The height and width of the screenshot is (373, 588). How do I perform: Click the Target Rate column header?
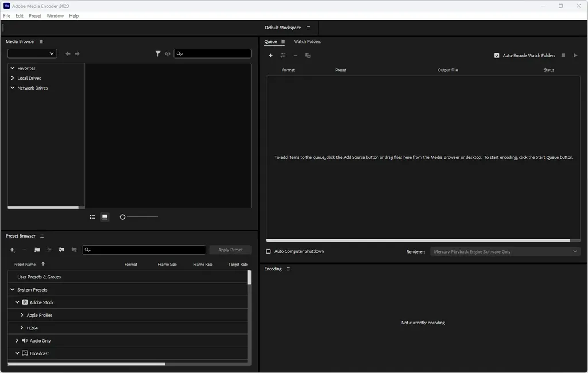click(238, 265)
